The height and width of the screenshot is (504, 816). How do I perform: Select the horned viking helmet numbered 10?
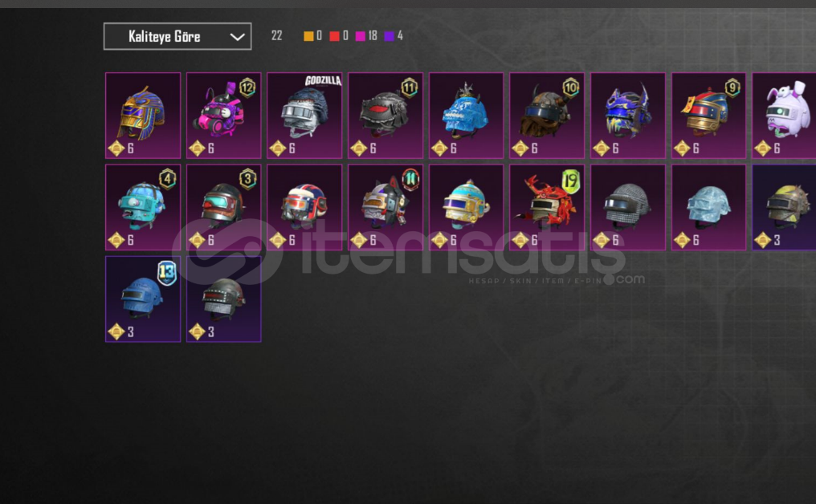point(547,116)
